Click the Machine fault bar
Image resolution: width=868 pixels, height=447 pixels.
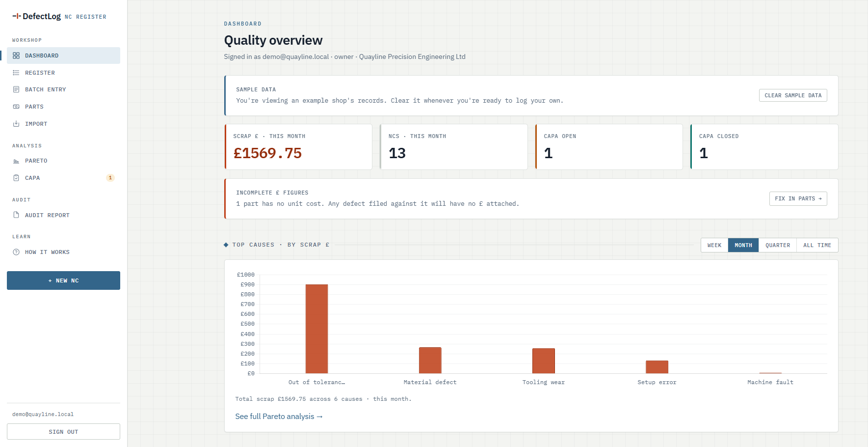click(770, 373)
